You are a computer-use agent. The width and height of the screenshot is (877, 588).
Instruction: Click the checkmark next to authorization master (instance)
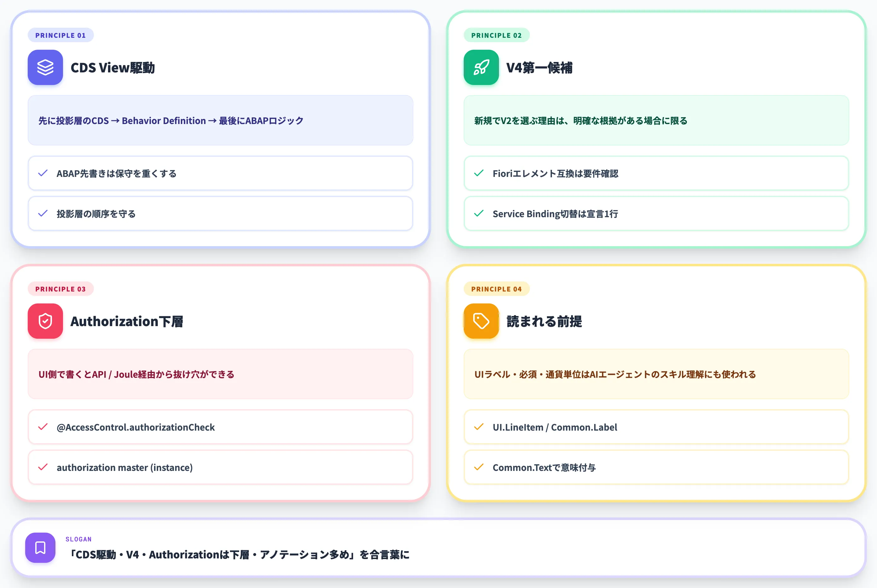click(x=43, y=467)
